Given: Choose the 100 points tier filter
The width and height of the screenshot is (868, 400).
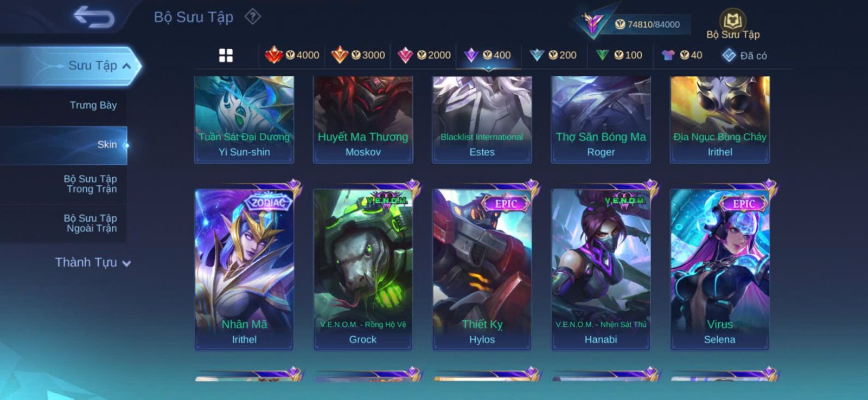Looking at the screenshot, I should [619, 55].
